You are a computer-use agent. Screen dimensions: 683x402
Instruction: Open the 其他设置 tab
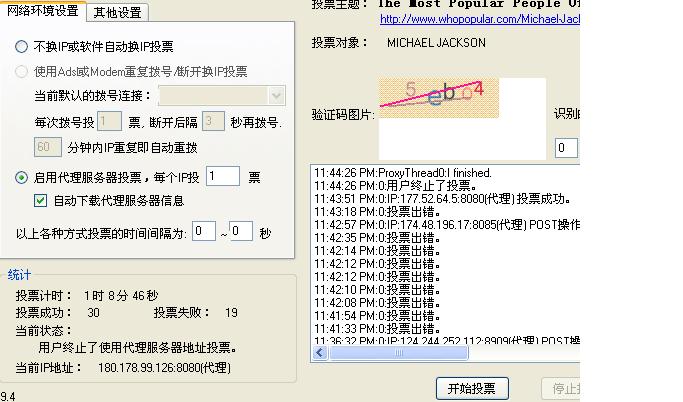[117, 12]
